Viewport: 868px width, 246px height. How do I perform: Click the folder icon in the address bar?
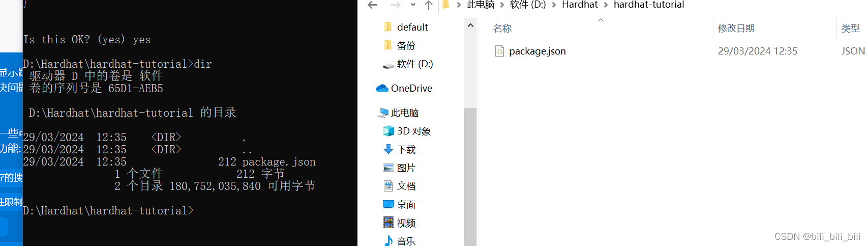pyautogui.click(x=445, y=5)
